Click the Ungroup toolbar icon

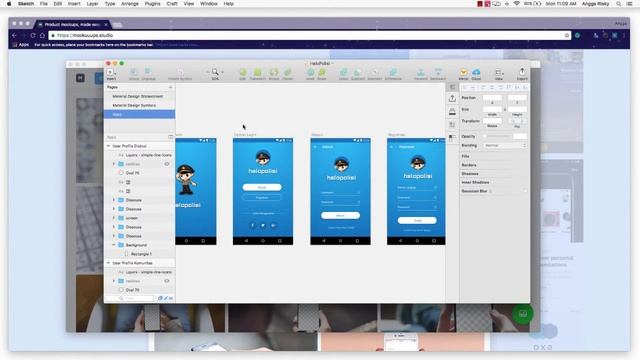click(148, 73)
